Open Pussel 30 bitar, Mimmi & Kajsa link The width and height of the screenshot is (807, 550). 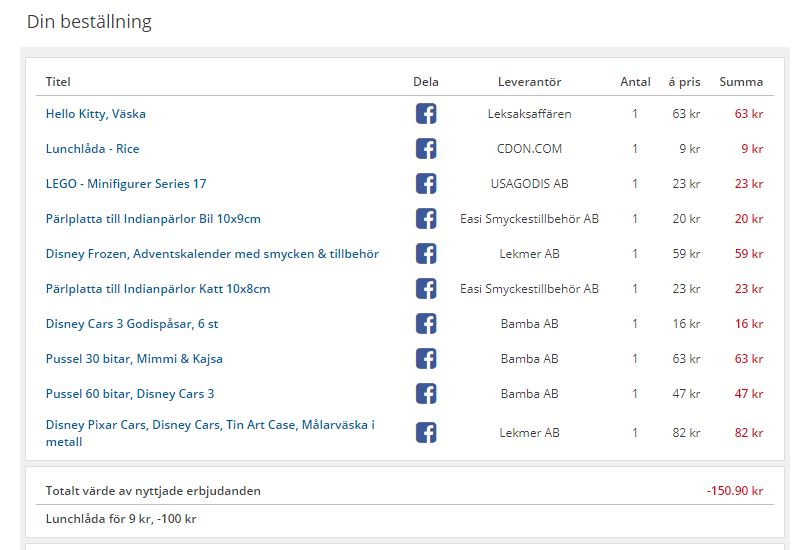(x=134, y=359)
